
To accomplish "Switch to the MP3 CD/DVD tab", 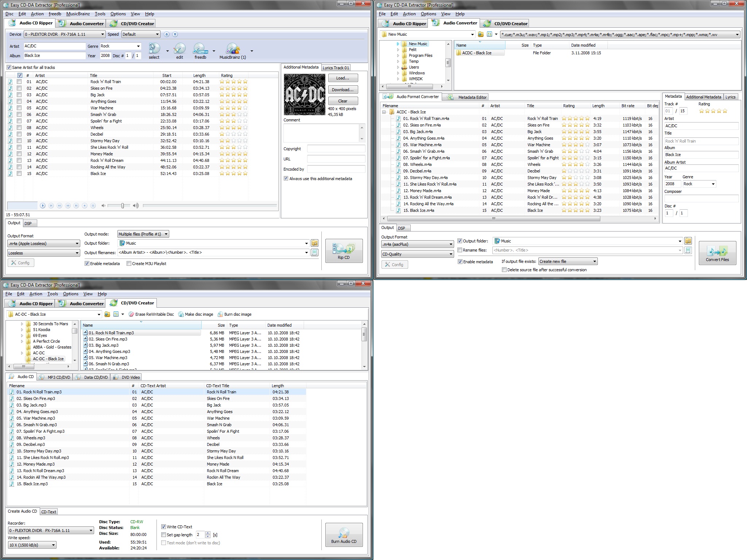I will (55, 377).
